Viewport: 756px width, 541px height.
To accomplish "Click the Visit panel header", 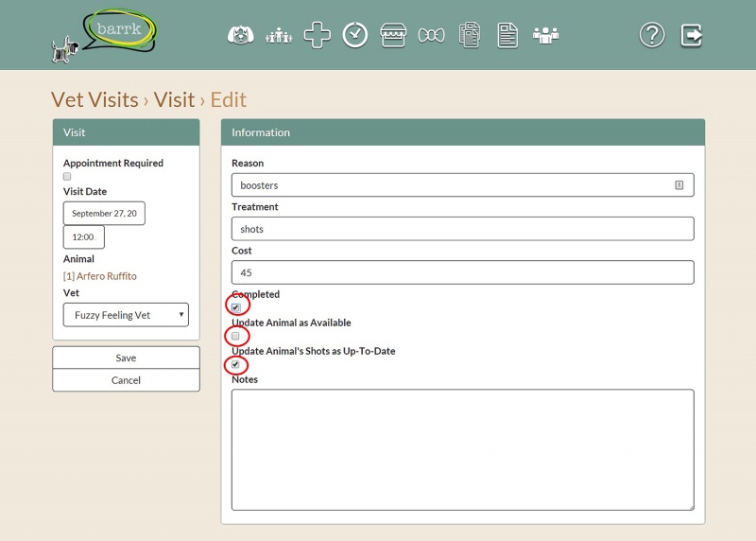I will [x=126, y=132].
